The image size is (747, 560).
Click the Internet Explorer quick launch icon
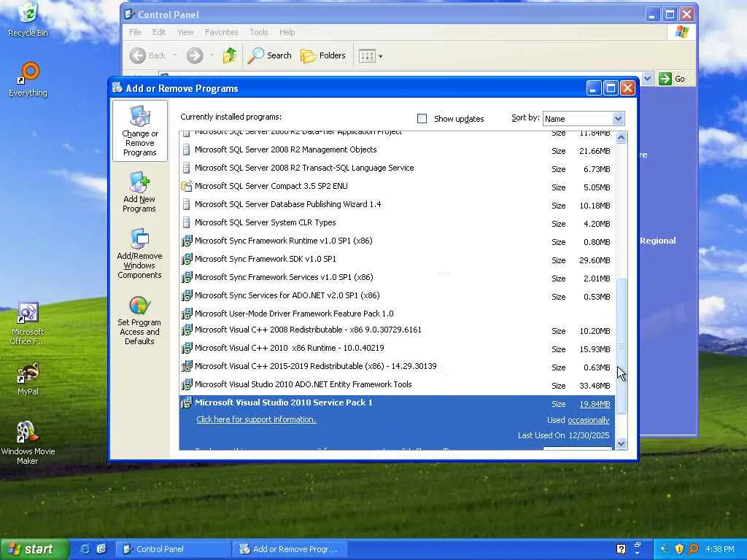click(85, 549)
